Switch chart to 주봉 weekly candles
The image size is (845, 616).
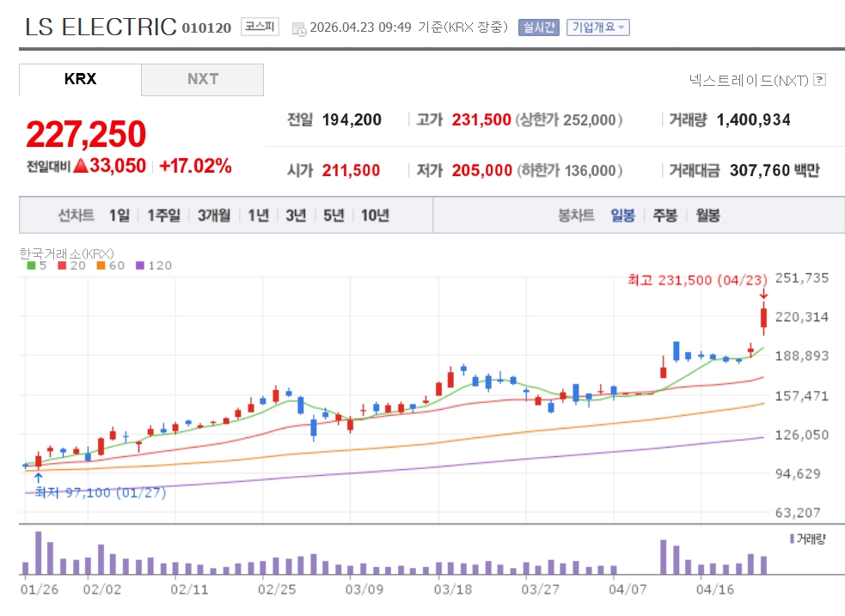[x=664, y=215]
